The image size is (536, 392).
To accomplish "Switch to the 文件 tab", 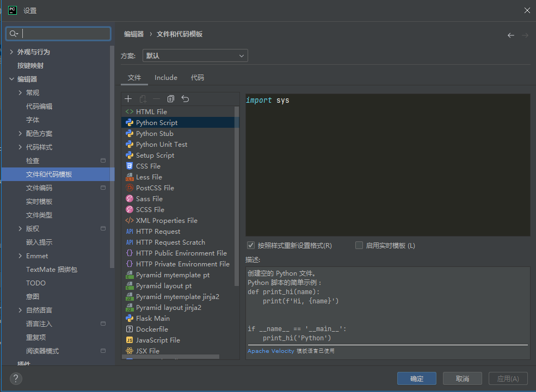I will click(x=134, y=78).
